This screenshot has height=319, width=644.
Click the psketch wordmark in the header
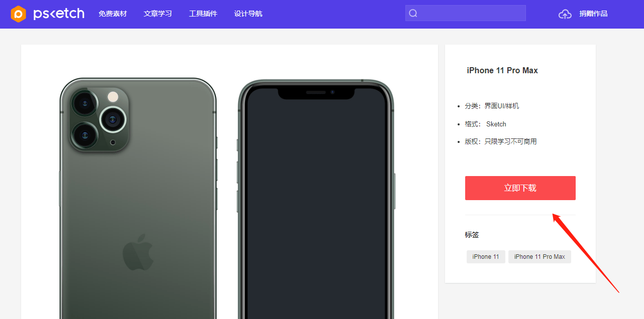coord(59,14)
